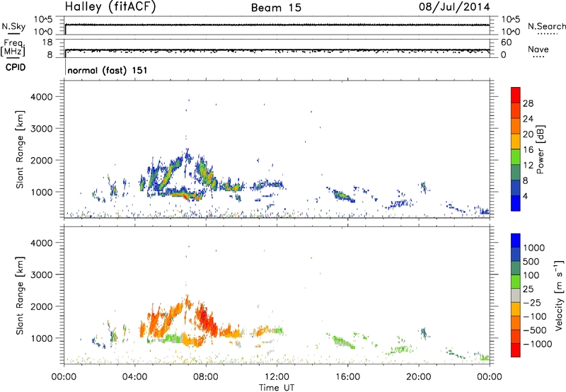Pick the light green segment of power colorbar
This screenshot has height=392, width=566.
click(x=516, y=157)
